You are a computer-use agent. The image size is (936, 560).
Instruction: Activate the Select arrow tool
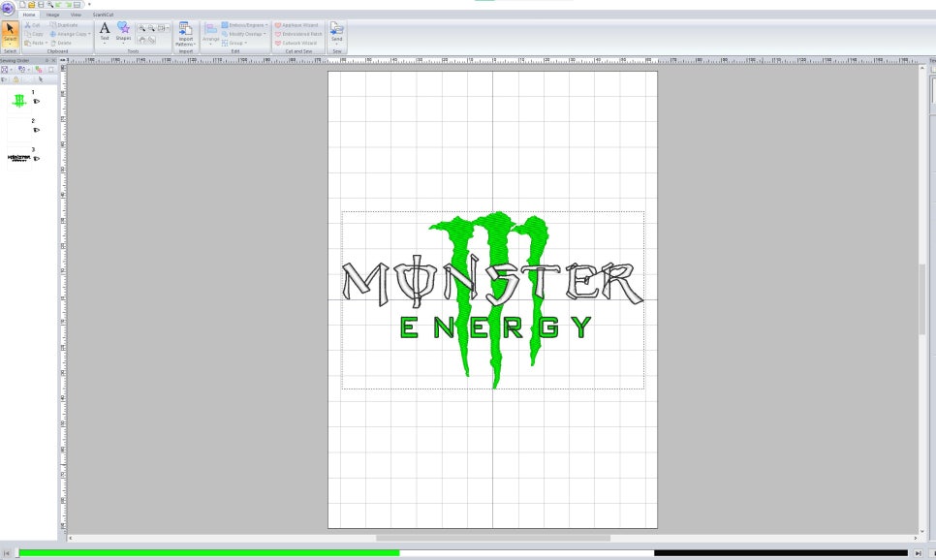click(10, 34)
